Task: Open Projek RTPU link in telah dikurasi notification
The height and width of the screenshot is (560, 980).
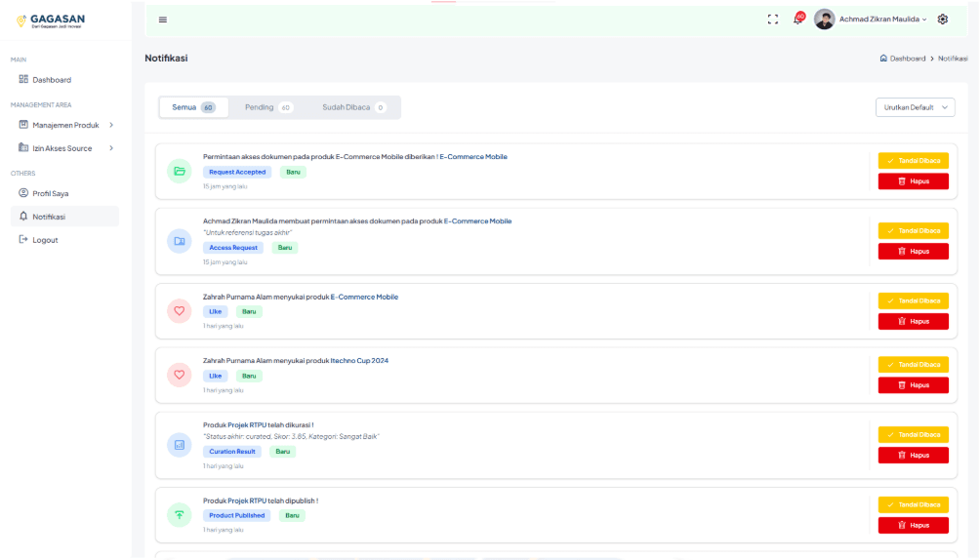Action: [x=247, y=425]
